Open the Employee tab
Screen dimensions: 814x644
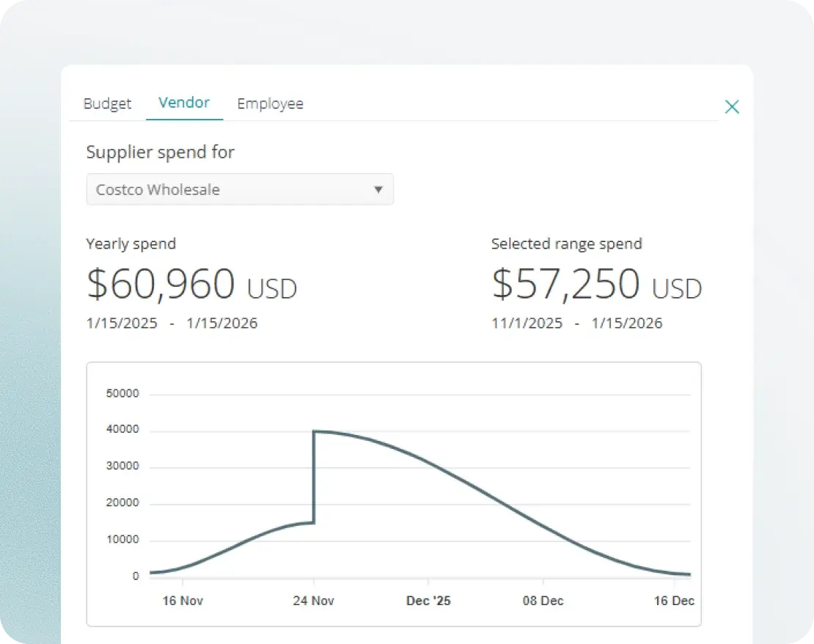click(271, 103)
